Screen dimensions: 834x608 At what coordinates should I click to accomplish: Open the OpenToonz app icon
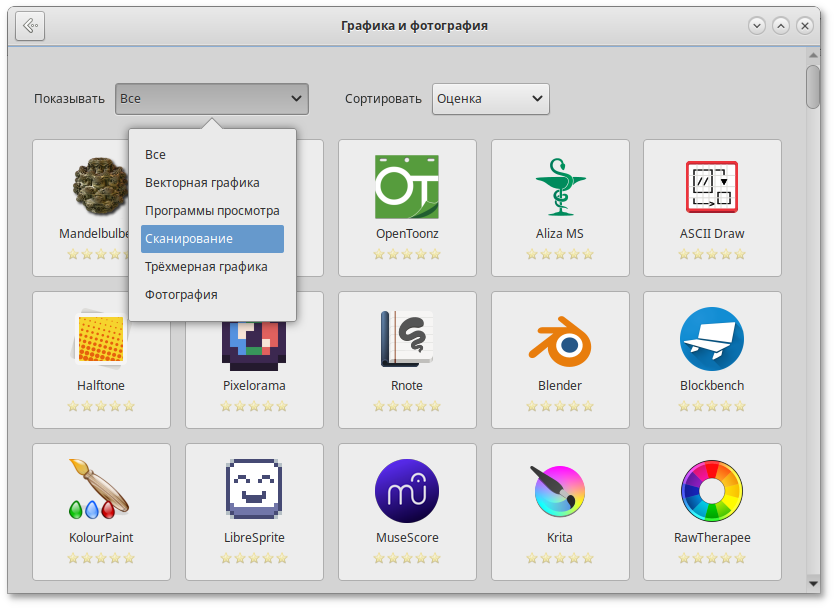click(x=406, y=187)
